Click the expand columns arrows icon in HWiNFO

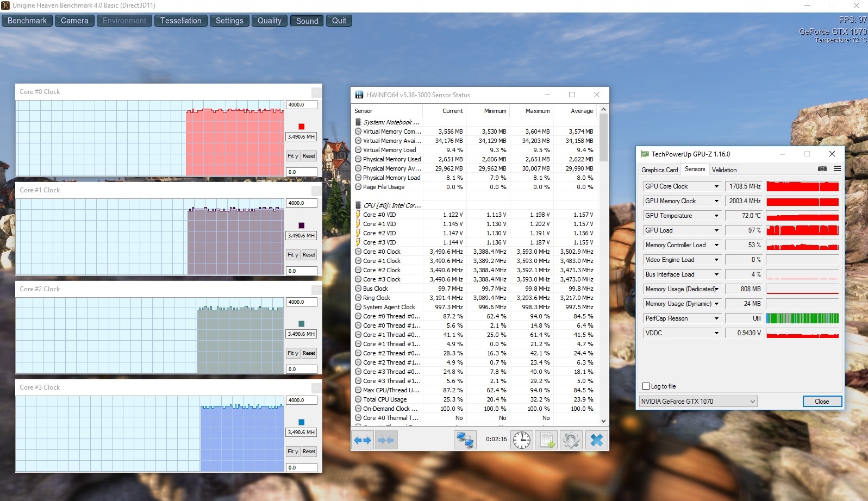pos(363,440)
